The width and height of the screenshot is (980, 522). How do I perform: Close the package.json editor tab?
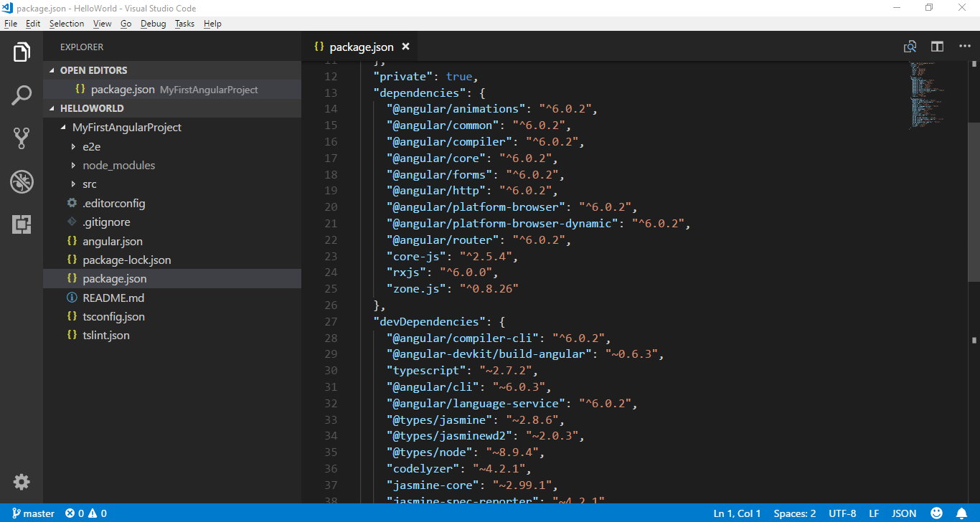pyautogui.click(x=405, y=47)
